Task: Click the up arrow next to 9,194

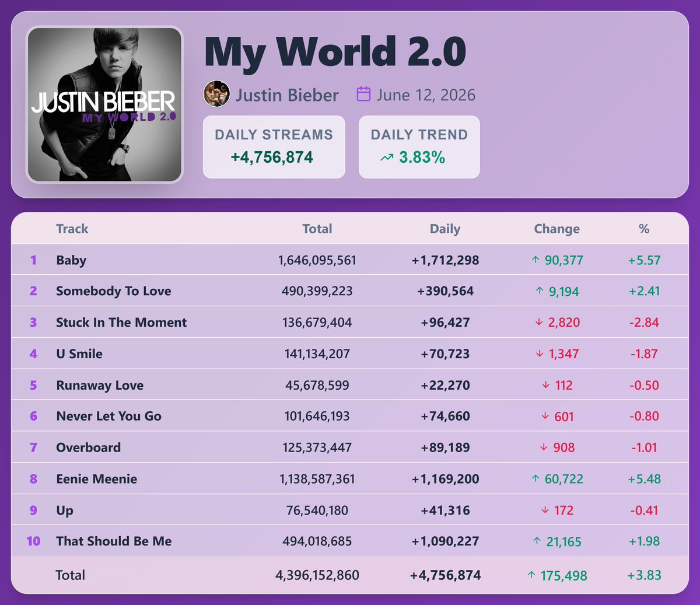Action: click(x=540, y=291)
